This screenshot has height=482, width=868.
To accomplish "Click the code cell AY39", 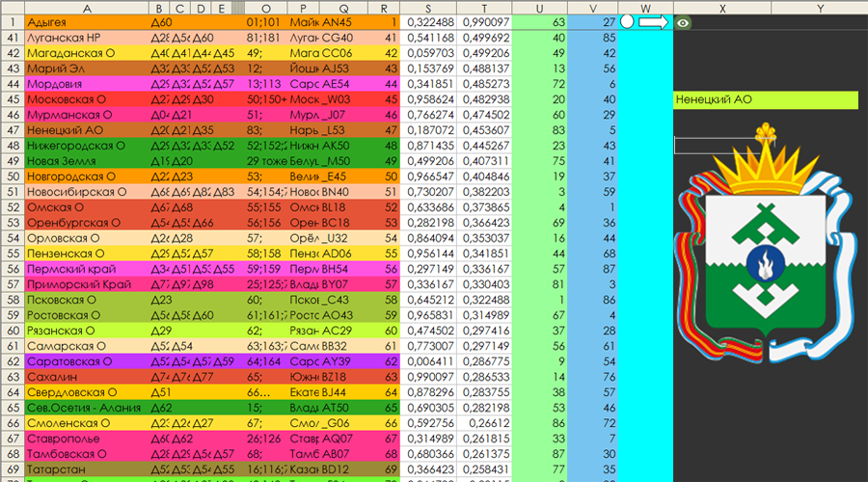I will tap(343, 361).
